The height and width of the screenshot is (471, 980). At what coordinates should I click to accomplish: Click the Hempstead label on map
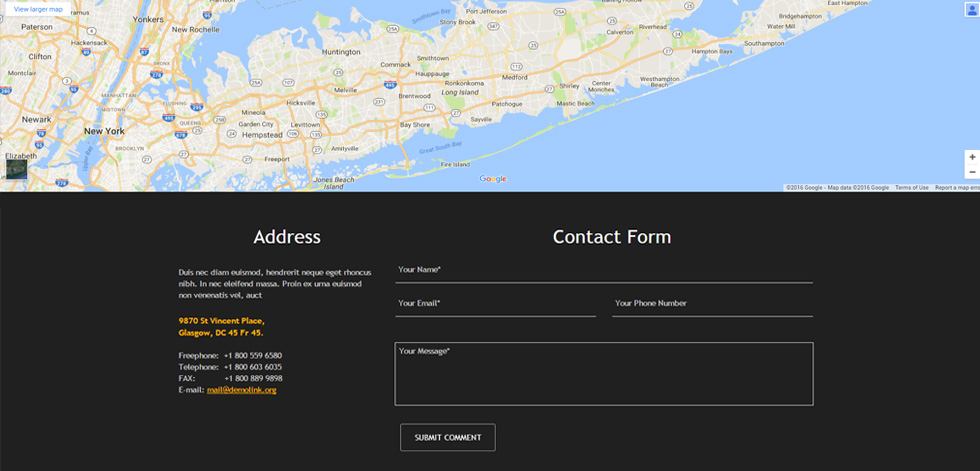262,135
